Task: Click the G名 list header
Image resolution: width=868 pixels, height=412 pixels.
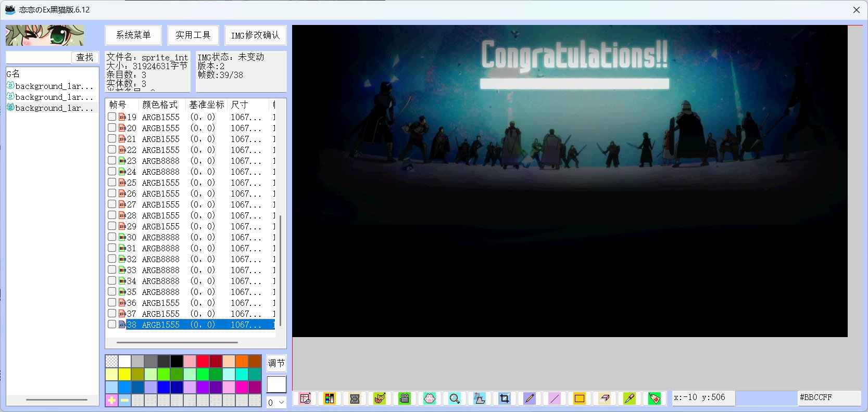Action: coord(14,74)
